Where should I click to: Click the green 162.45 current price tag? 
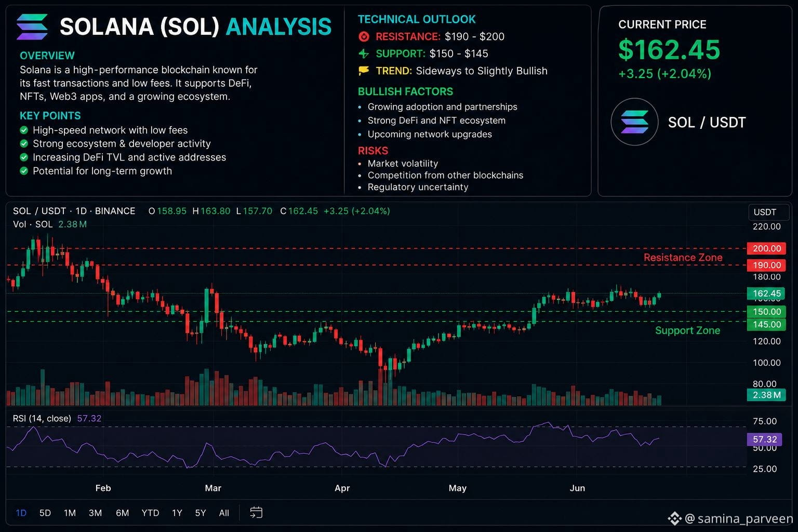(x=766, y=294)
